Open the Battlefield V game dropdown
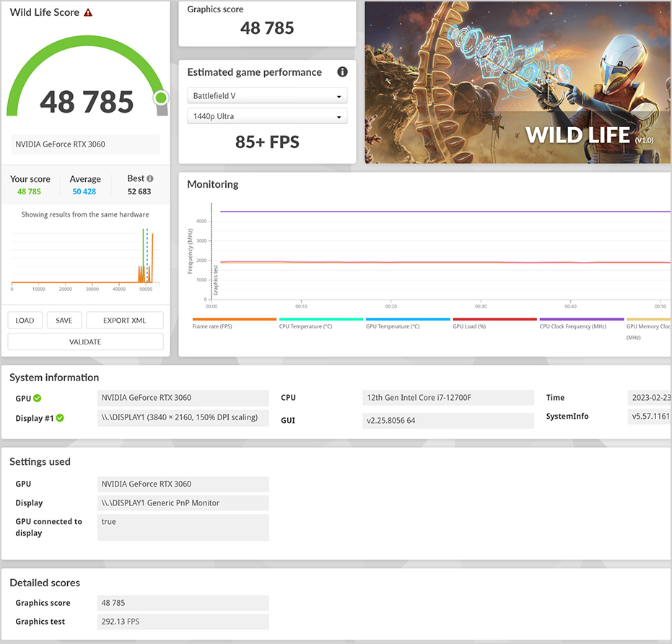 [267, 96]
